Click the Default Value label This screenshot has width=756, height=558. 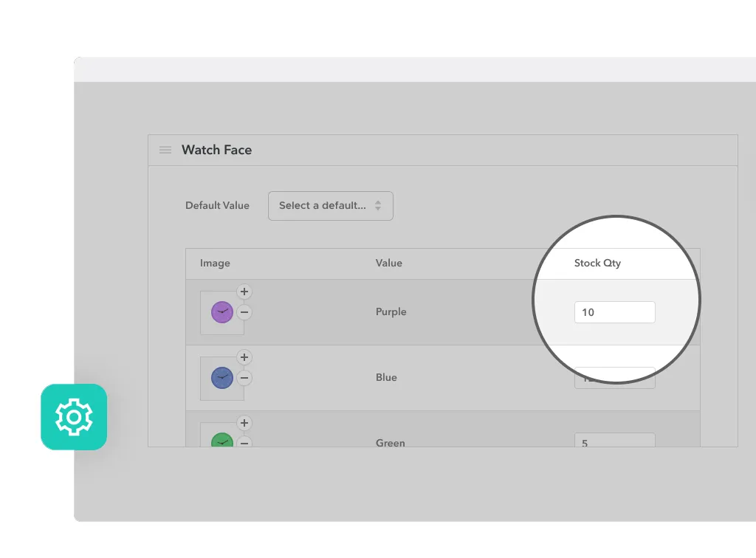point(218,205)
